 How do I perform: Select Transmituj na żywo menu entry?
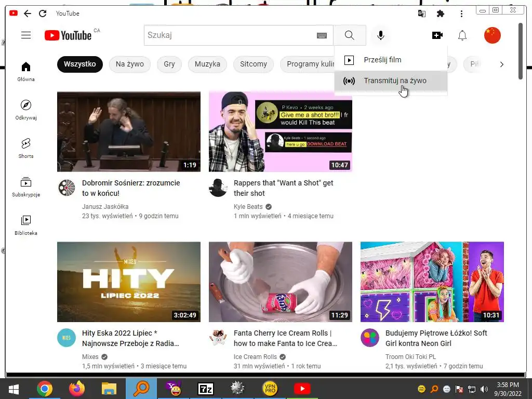391,81
